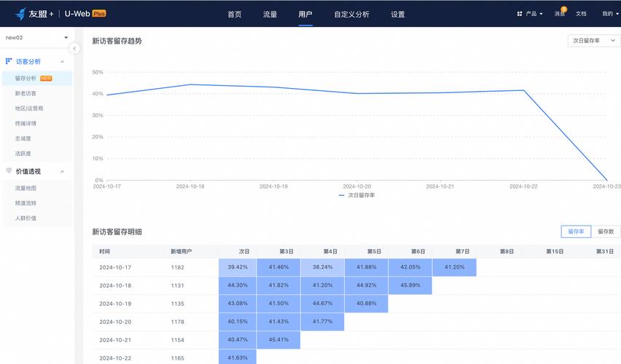This screenshot has height=364, width=621.
Task: Click the 45.41% retention cell
Action: (x=278, y=339)
